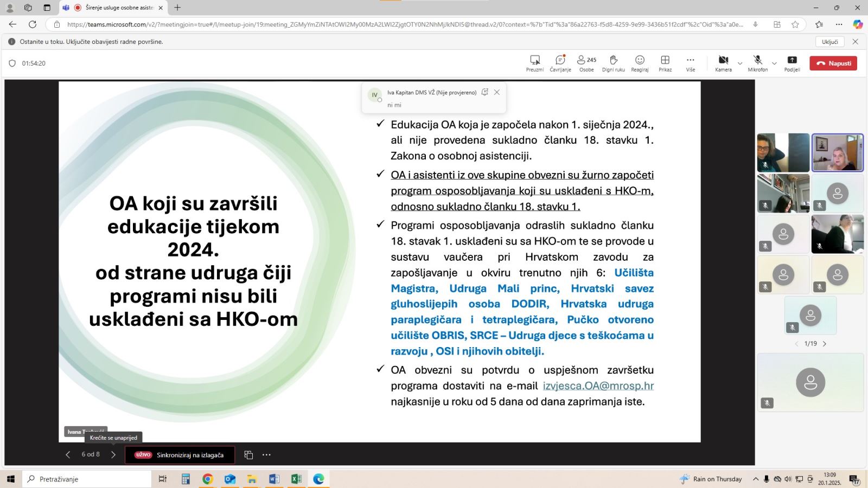Screen dimensions: 868x488
Task: Open tab actions menu button
Action: click(47, 8)
